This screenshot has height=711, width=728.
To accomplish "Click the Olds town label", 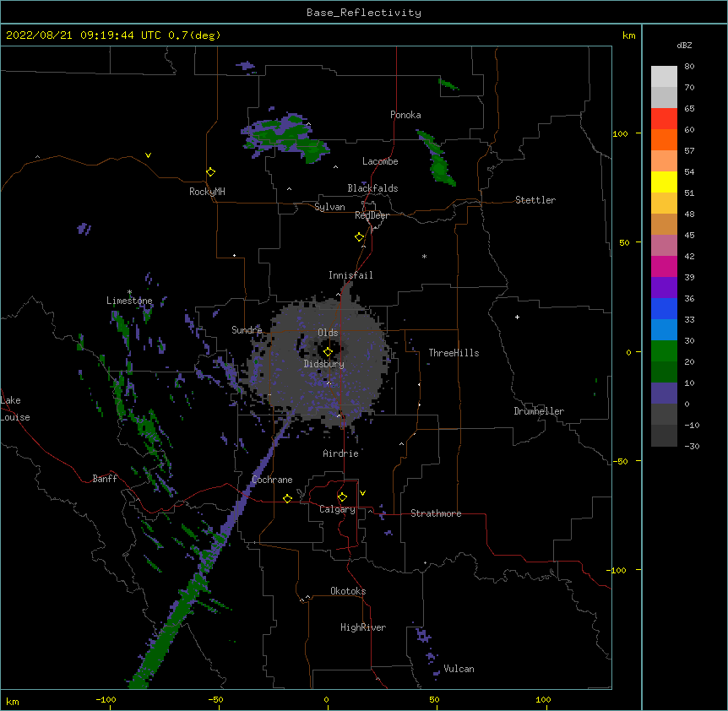I will [x=328, y=333].
